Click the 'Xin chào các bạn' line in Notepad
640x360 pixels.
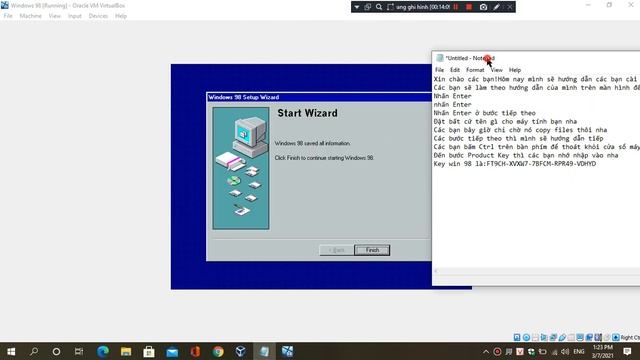(x=536, y=79)
